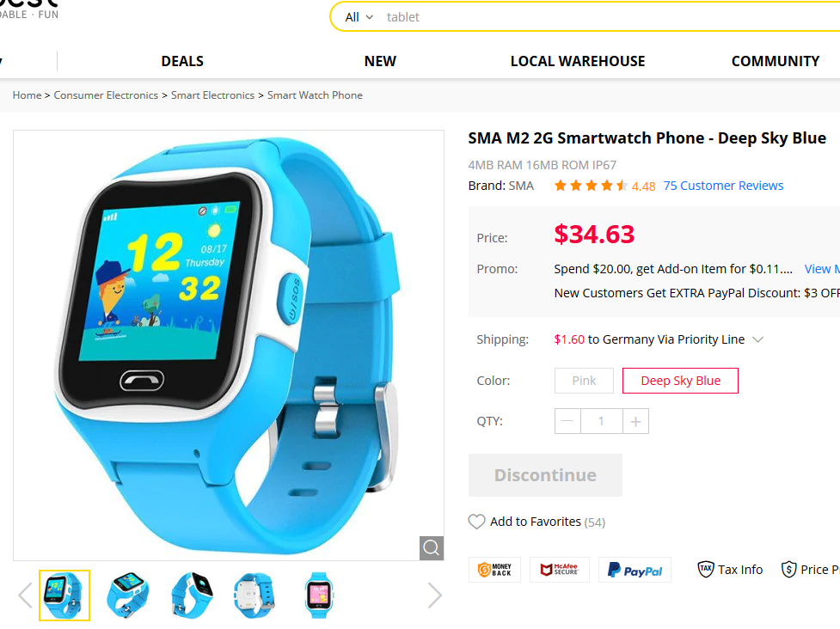Viewport: 840px width, 629px height.
Task: Select the Deep Sky Blue color option
Action: coord(680,381)
